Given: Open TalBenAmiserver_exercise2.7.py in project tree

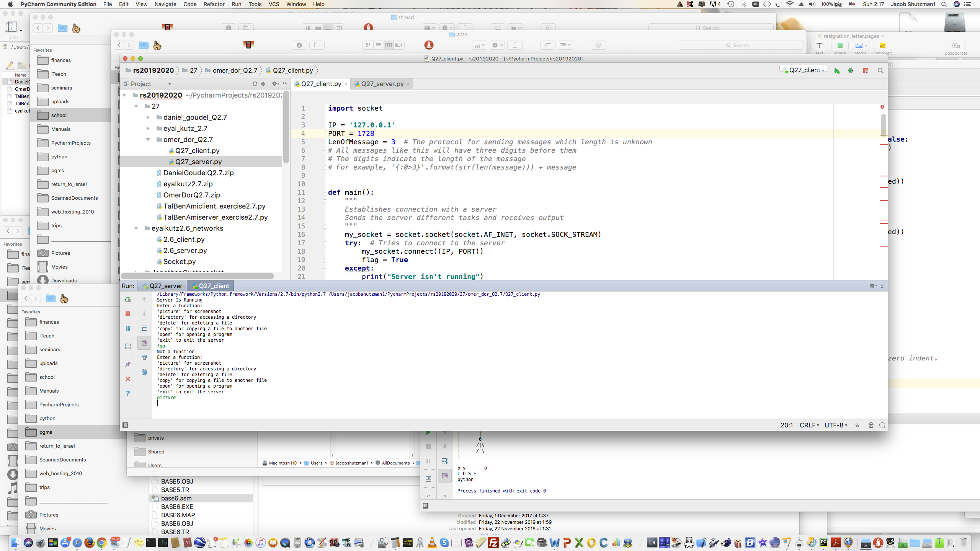Looking at the screenshot, I should point(215,217).
